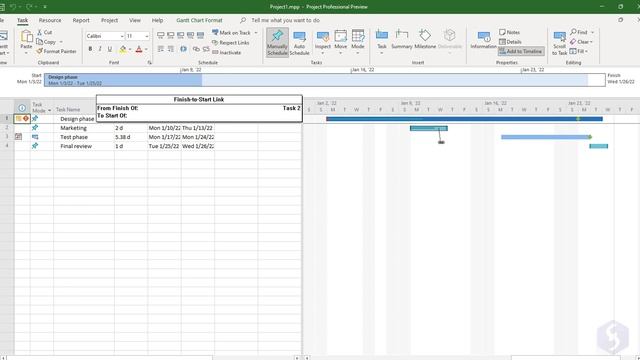Image resolution: width=640 pixels, height=360 pixels.
Task: Open the Task ribbon tab
Action: click(22, 20)
